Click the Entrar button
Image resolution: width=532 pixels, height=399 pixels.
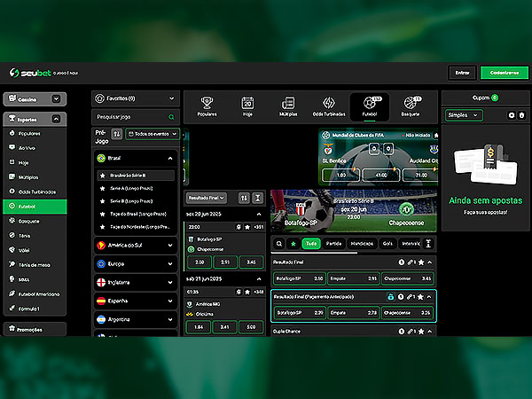coord(462,73)
